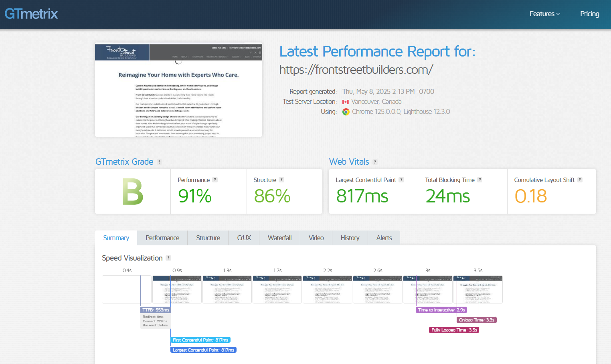The width and height of the screenshot is (611, 364).
Task: Open the Waterfall tab
Action: click(279, 238)
